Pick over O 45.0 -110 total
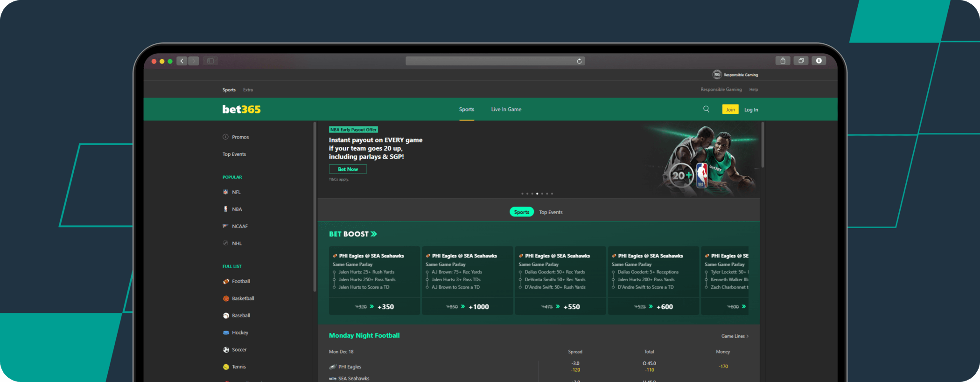Screen dimensions: 980x382 click(x=649, y=367)
